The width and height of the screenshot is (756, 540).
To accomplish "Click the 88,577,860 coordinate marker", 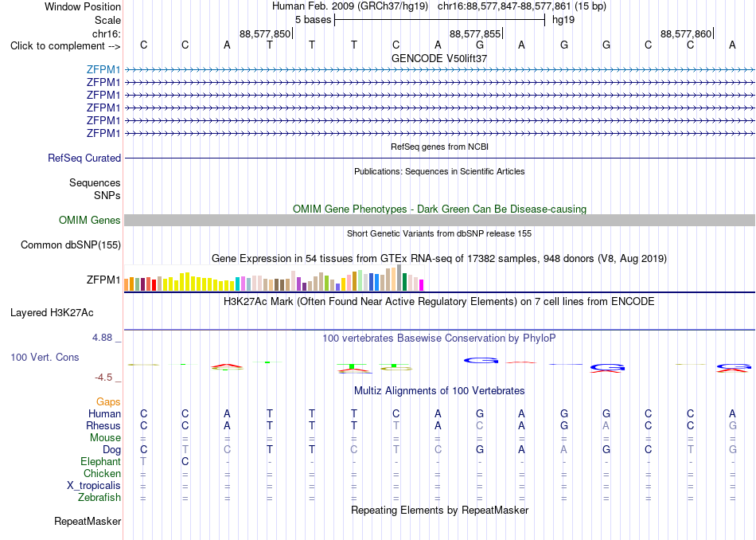I will pos(686,33).
